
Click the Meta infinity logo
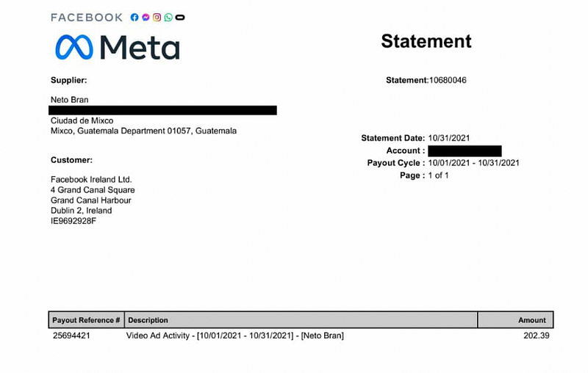pyautogui.click(x=74, y=48)
